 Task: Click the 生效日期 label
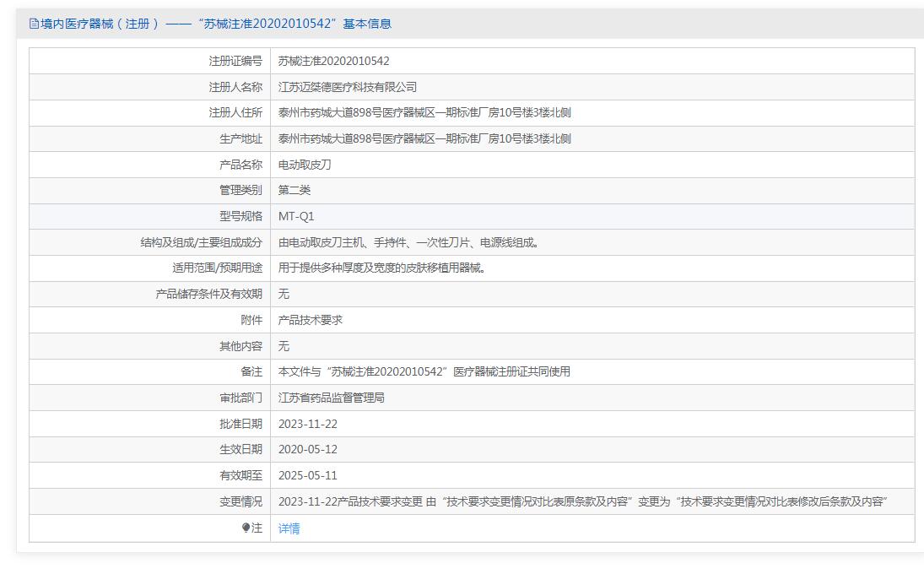(241, 449)
